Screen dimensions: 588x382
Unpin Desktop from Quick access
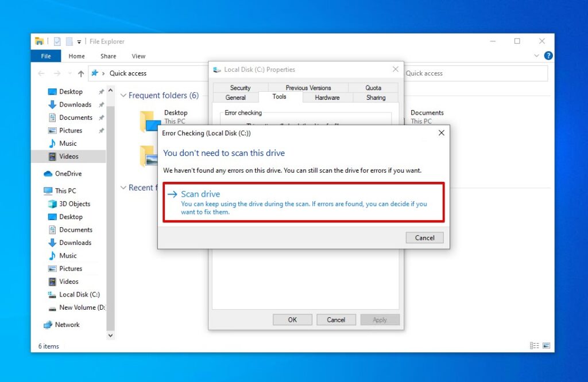[100, 91]
